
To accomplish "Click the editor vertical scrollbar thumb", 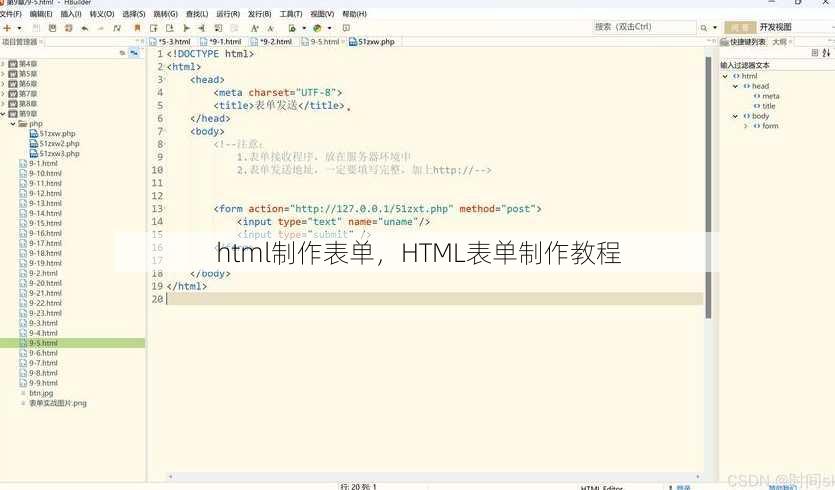I will (x=708, y=187).
